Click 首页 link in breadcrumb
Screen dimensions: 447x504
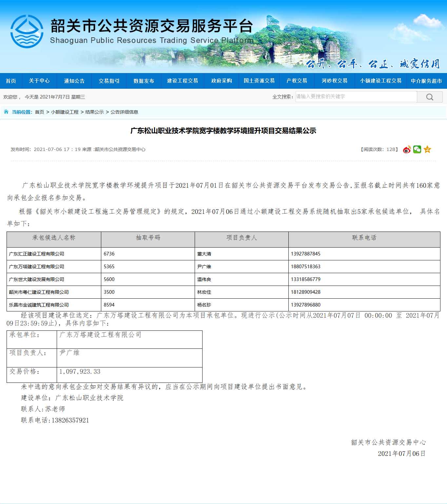pos(39,112)
